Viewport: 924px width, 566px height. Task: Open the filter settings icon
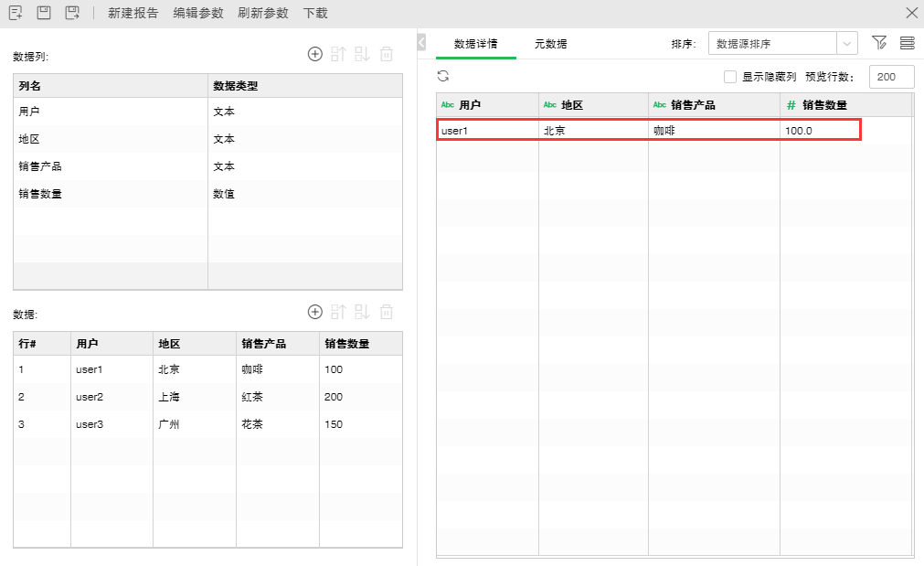click(879, 43)
